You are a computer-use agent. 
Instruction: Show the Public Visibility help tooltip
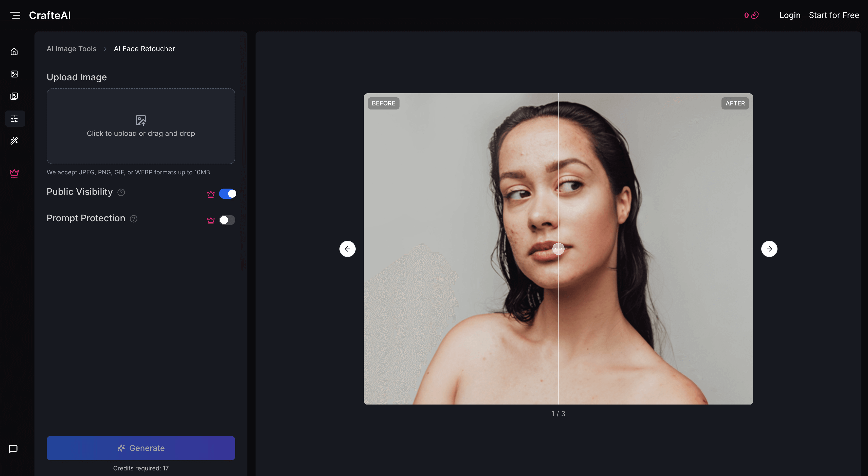[121, 192]
